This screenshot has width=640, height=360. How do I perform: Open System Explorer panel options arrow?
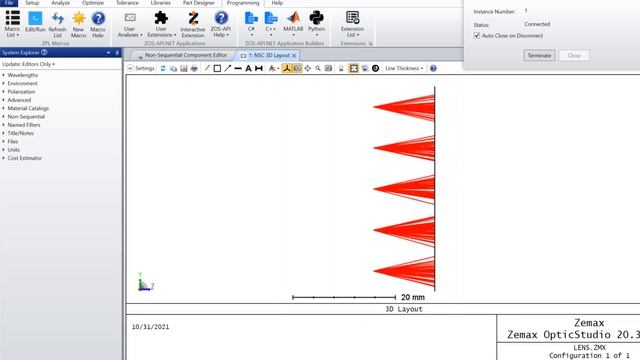click(108, 53)
